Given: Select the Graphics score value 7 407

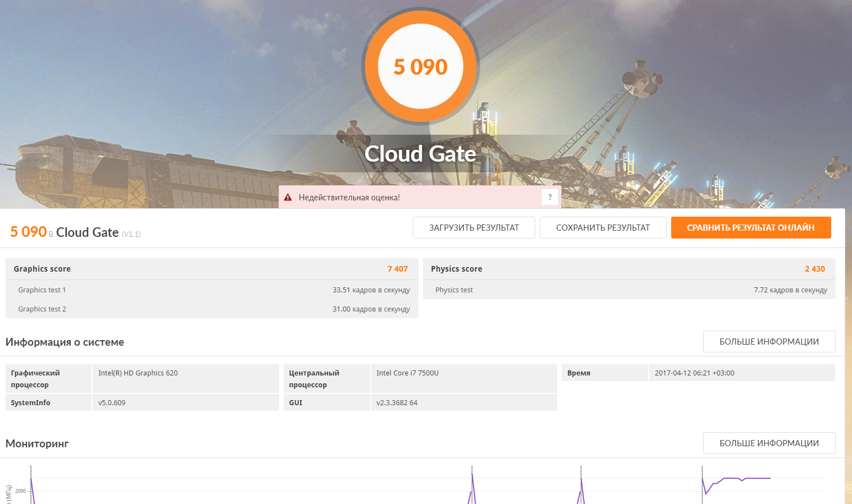Looking at the screenshot, I should [x=398, y=269].
